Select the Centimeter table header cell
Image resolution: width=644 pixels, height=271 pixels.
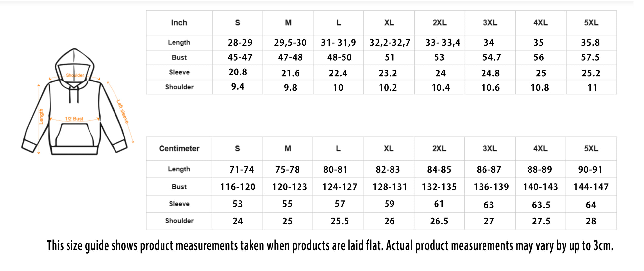click(179, 149)
